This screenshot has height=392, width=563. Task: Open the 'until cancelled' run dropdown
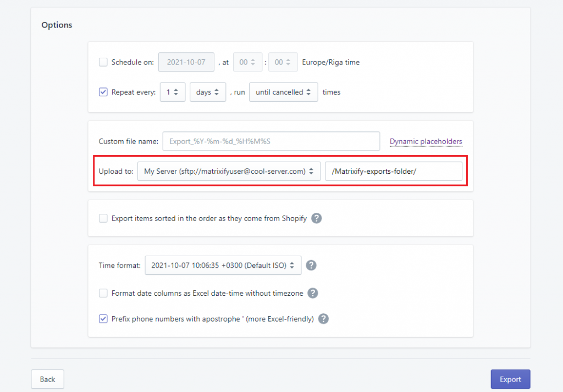coord(283,92)
